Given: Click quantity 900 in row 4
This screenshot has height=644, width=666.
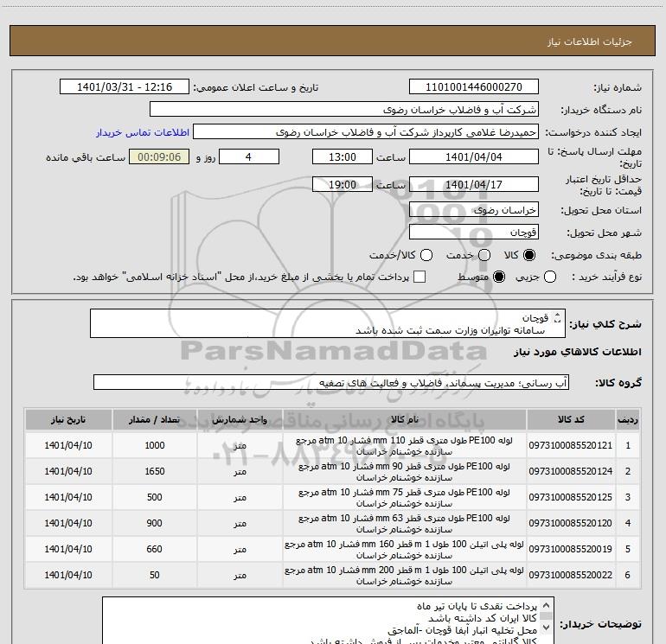Looking at the screenshot, I should click(155, 523).
